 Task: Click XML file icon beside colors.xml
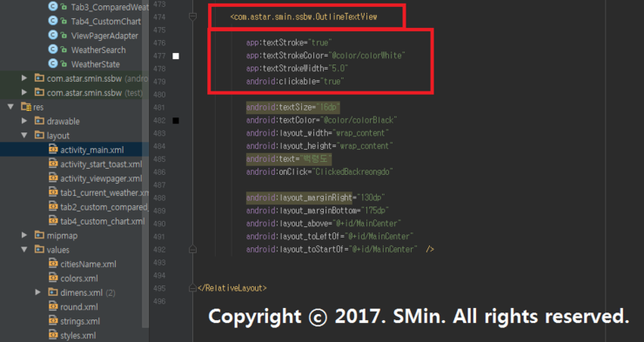tap(53, 278)
